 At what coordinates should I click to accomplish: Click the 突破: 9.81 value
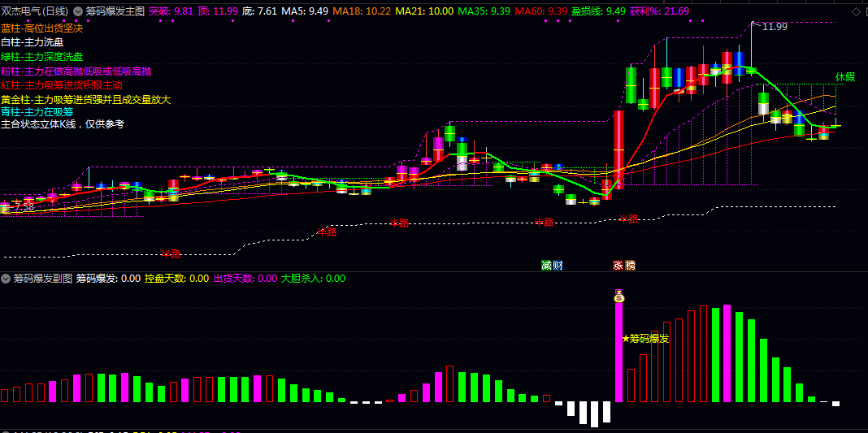[171, 11]
